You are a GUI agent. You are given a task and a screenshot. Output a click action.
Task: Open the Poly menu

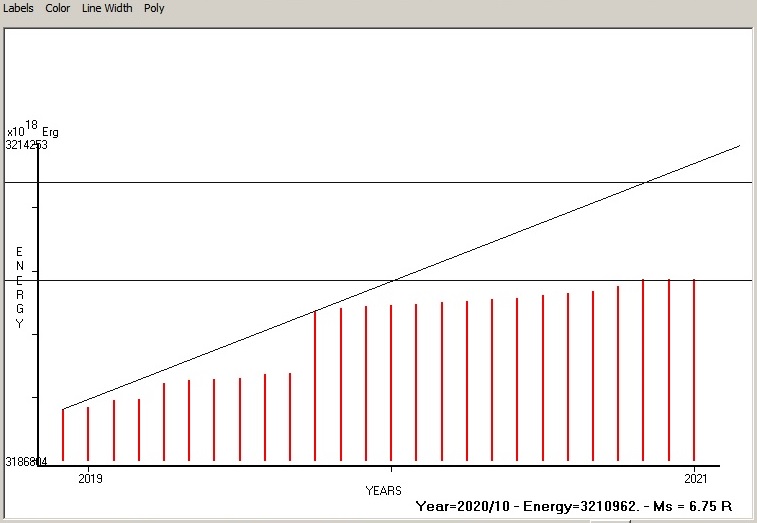[x=154, y=8]
